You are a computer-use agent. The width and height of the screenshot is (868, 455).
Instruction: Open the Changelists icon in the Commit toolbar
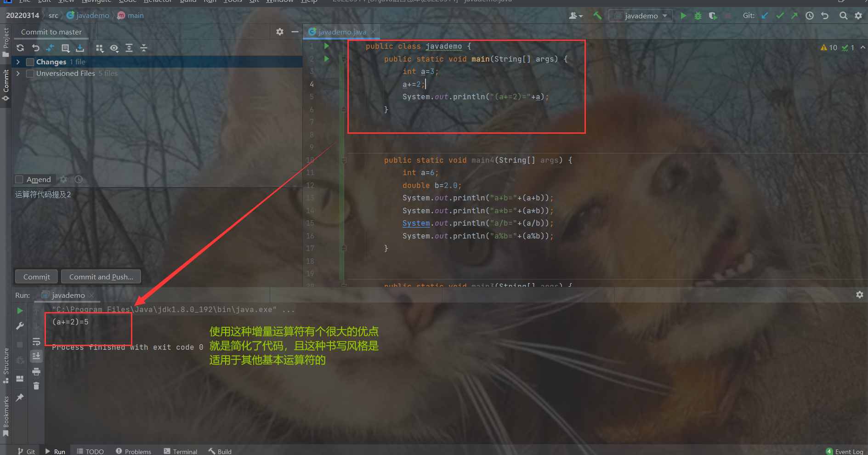click(x=65, y=48)
